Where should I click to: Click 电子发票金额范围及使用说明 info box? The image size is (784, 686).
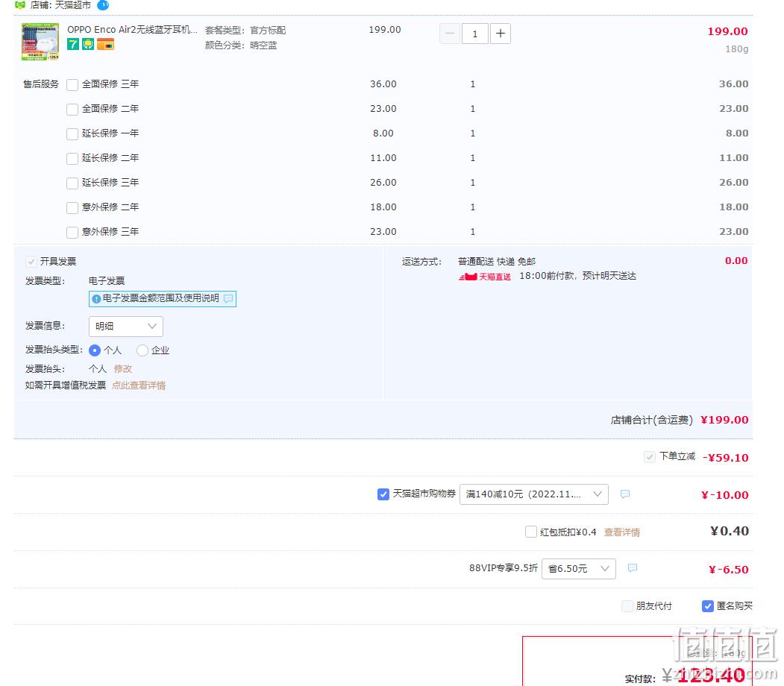click(163, 299)
